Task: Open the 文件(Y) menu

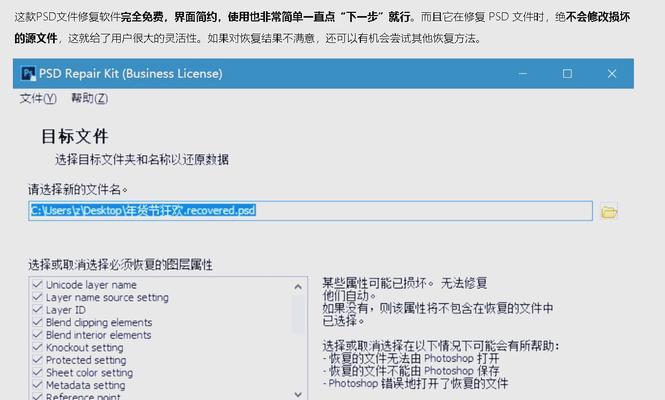Action: [38, 98]
